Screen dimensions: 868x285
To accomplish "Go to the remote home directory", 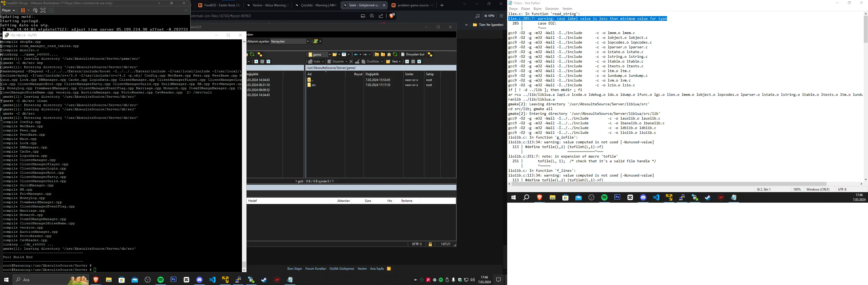I will [389, 55].
